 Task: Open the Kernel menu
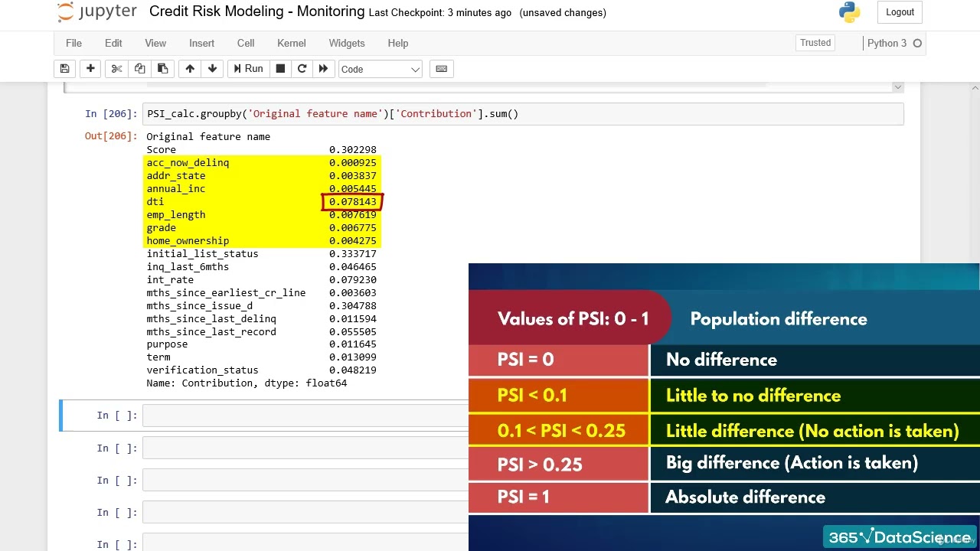pyautogui.click(x=292, y=43)
